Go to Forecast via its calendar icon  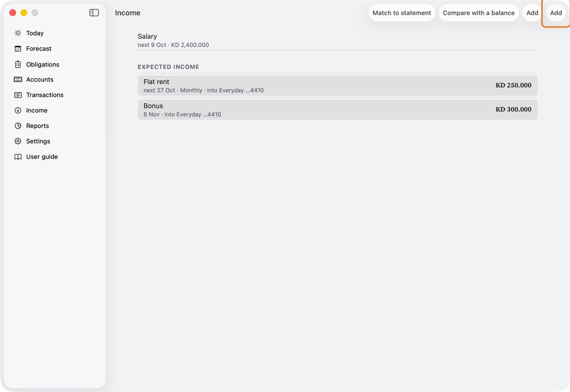(18, 49)
